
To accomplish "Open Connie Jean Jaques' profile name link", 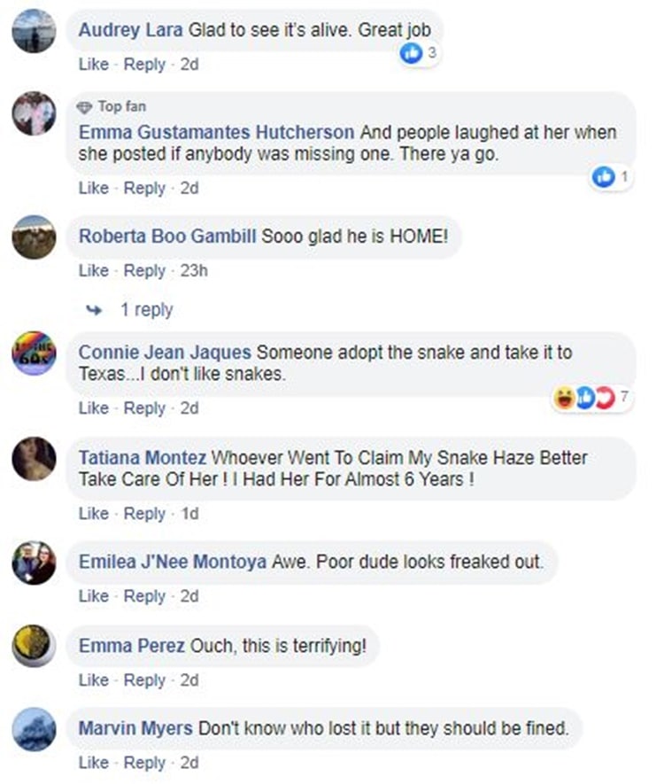I will click(165, 353).
